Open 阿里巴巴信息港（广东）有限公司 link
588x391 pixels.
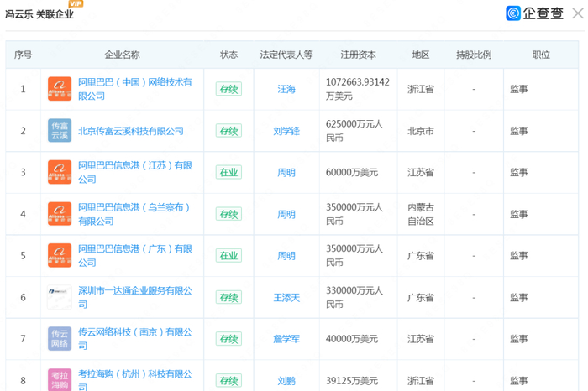[135, 255]
